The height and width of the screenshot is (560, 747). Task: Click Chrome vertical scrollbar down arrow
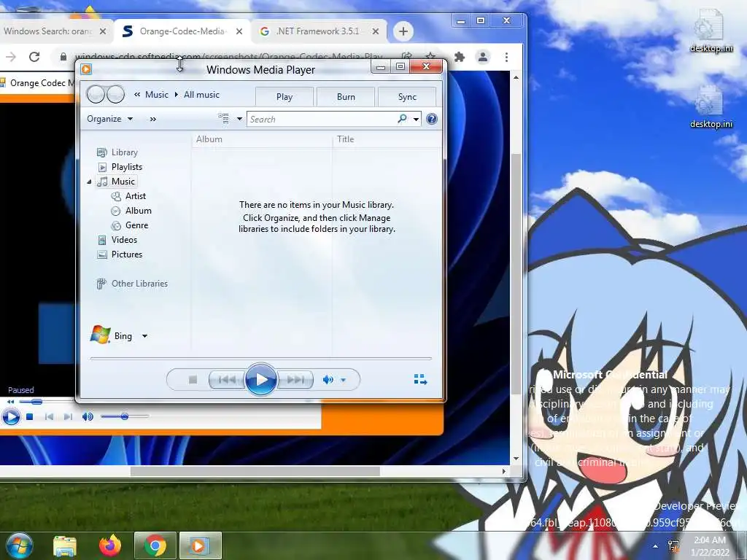(516, 459)
